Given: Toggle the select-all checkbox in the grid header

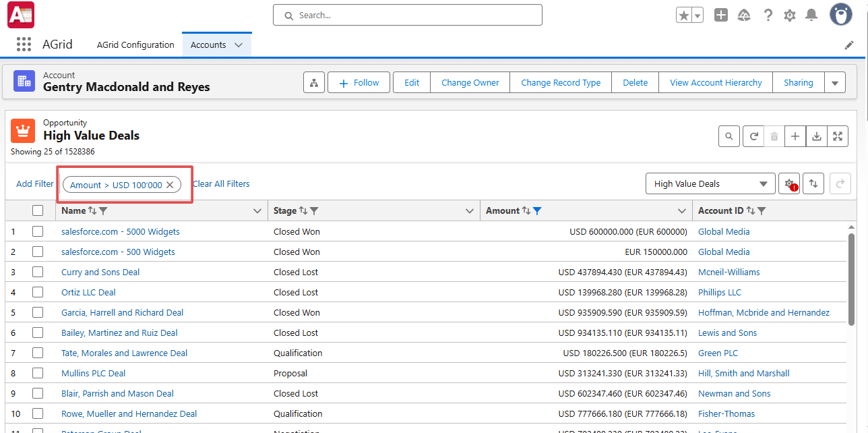Looking at the screenshot, I should 38,210.
